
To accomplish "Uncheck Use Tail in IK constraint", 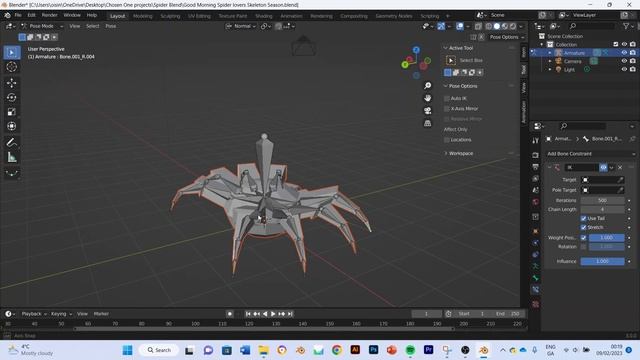I will pos(583,218).
